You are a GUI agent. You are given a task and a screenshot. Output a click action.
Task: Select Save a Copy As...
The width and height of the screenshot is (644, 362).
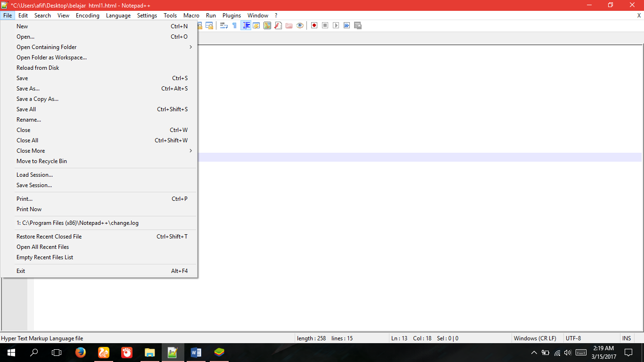coord(99,99)
